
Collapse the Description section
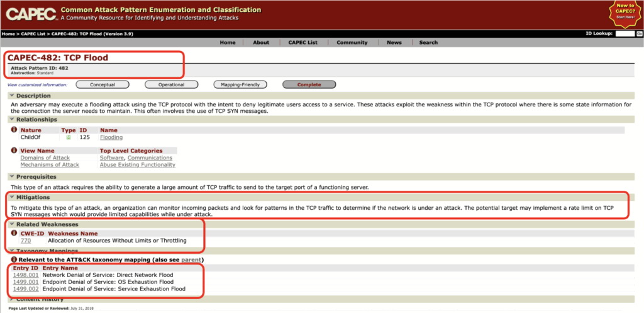(x=11, y=96)
